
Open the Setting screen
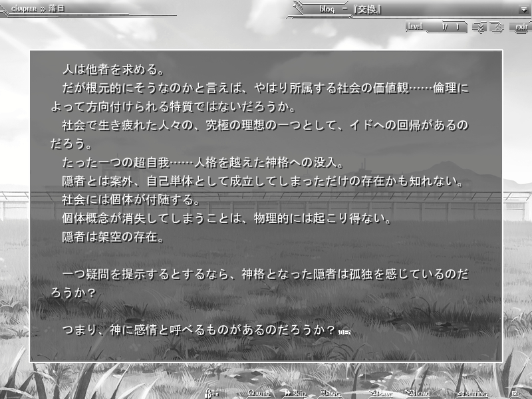(x=473, y=394)
